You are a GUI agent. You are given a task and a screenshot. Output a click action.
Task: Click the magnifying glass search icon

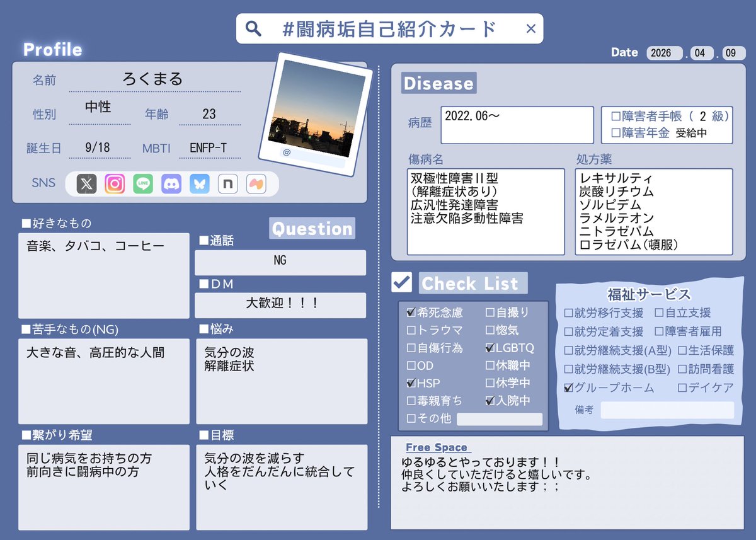(253, 28)
